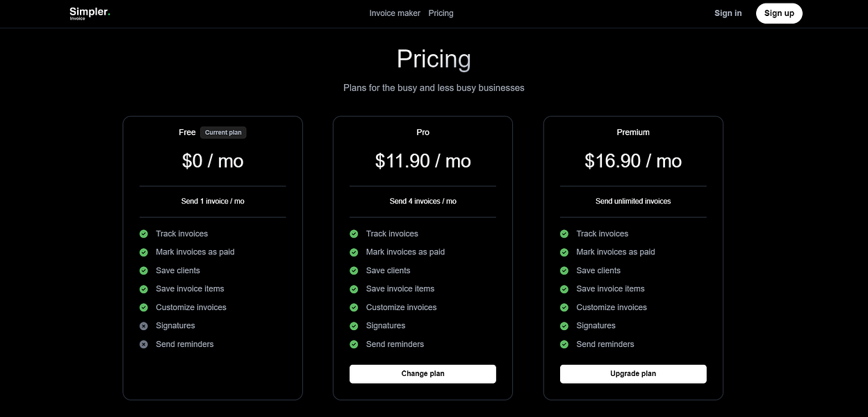Click the x icon next to Send reminders in Free
The image size is (868, 417).
pyautogui.click(x=143, y=344)
